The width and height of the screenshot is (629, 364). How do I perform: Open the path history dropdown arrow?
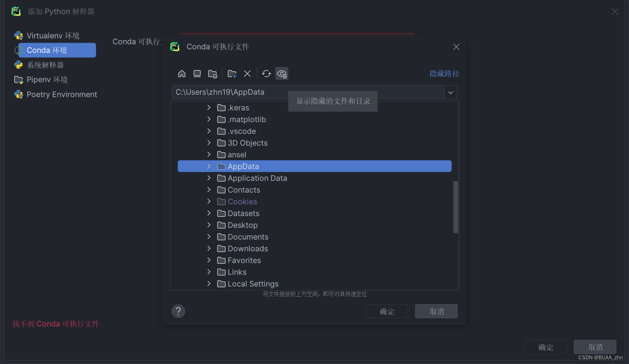pyautogui.click(x=451, y=92)
